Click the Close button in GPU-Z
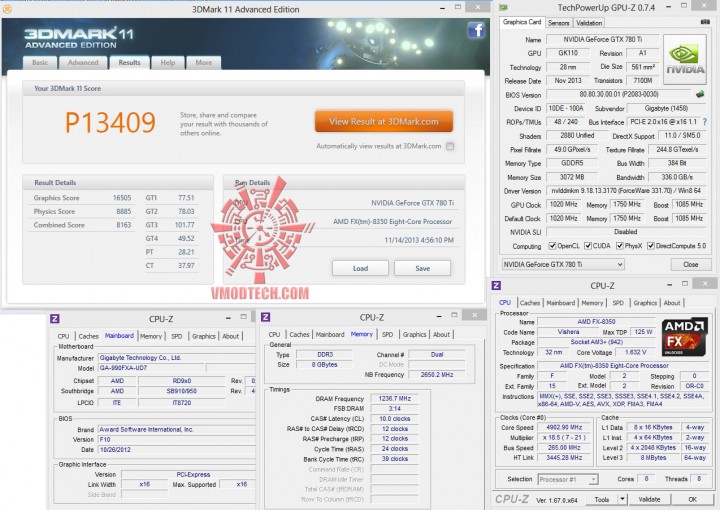Viewport: 720px width, 510px height. [690, 264]
